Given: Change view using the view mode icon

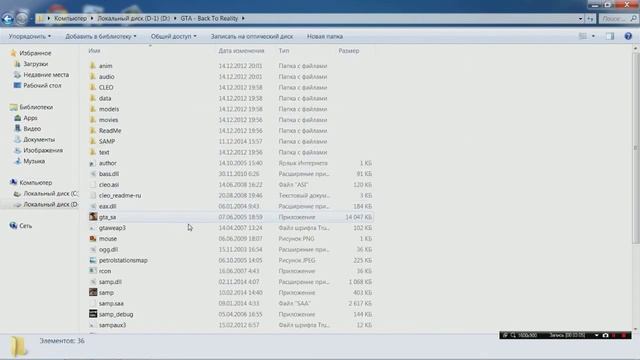Looking at the screenshot, I should pos(583,36).
